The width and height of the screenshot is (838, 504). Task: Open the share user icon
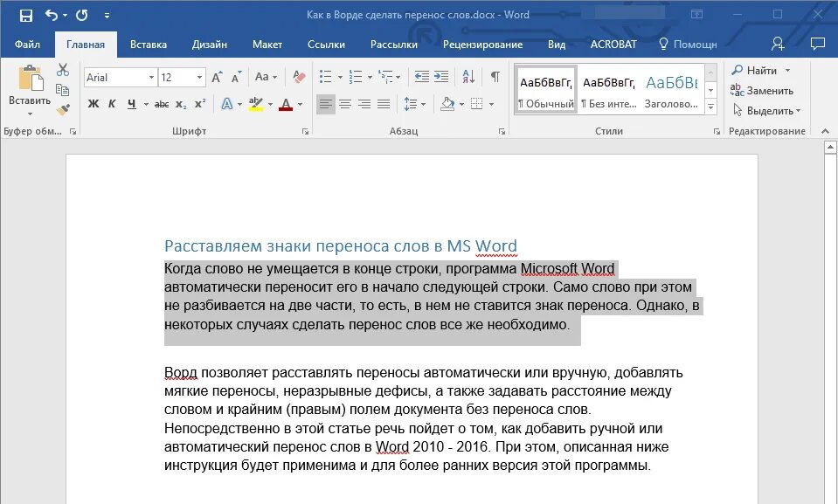click(x=778, y=44)
